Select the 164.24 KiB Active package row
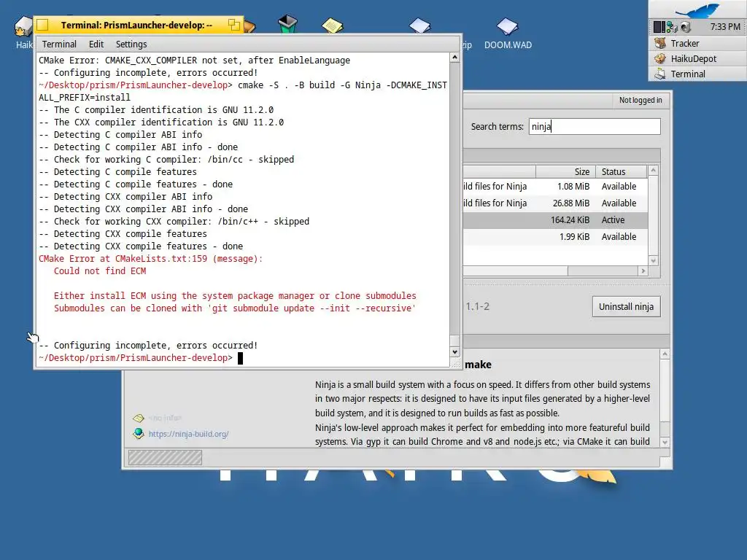Viewport: 747px width, 560px height. pos(555,220)
